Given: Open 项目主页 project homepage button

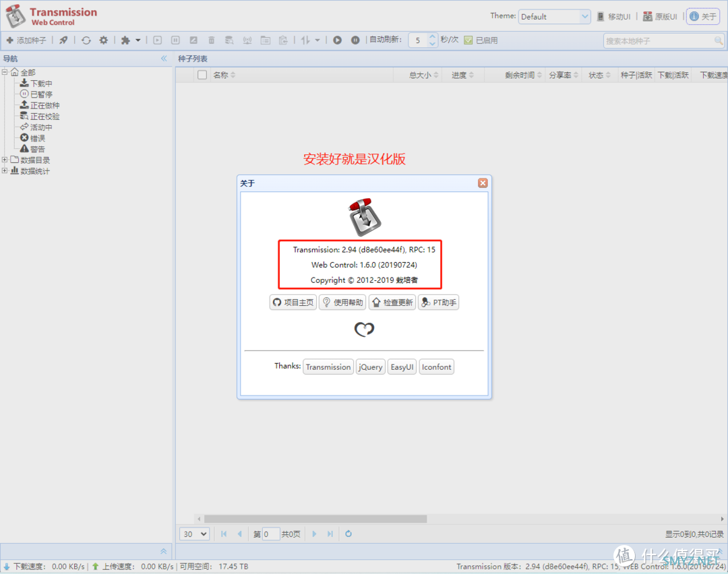Looking at the screenshot, I should coord(293,302).
